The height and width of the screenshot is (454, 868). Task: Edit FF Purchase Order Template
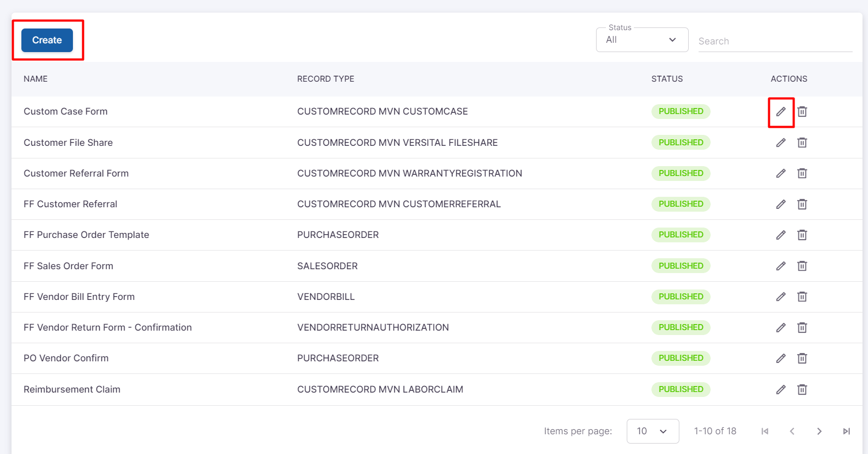coord(781,235)
